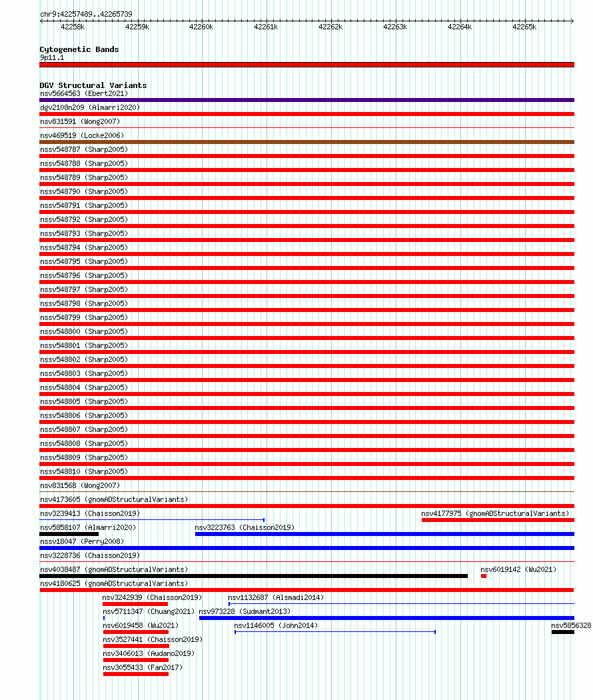The image size is (593, 700).
Task: Select nsv6019458 (Wu2021) label
Action: 141,625
